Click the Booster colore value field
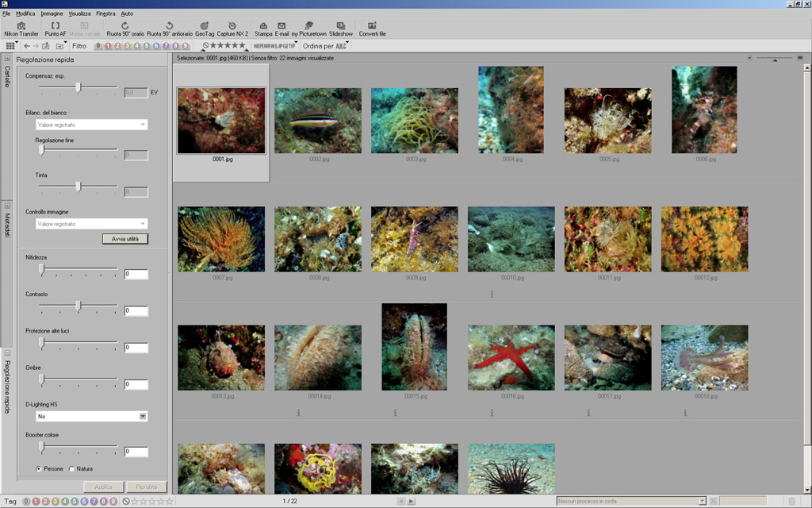812x508 pixels. (136, 452)
